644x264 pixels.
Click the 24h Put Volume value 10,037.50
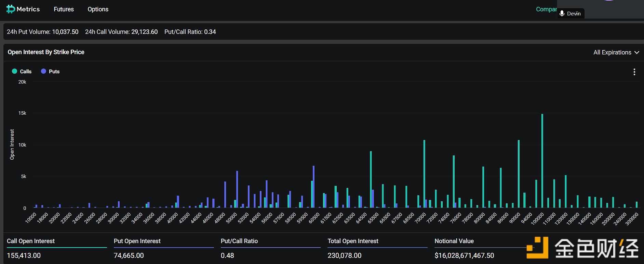(x=65, y=32)
